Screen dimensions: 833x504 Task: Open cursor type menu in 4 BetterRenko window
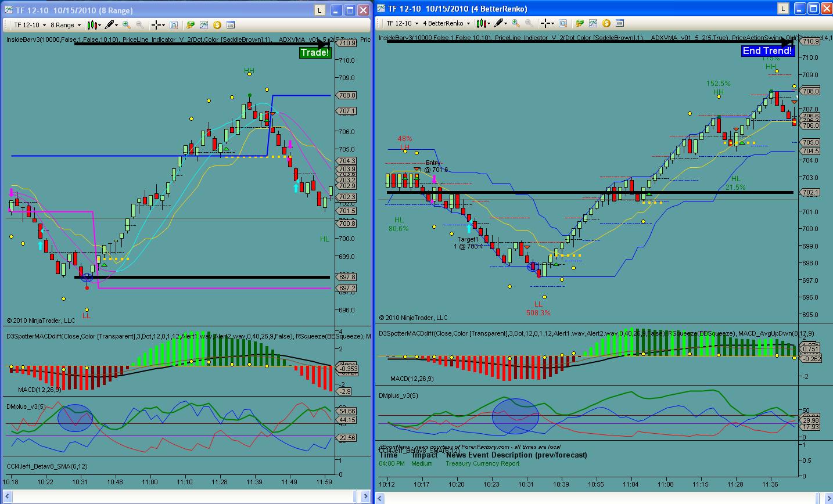[x=546, y=23]
